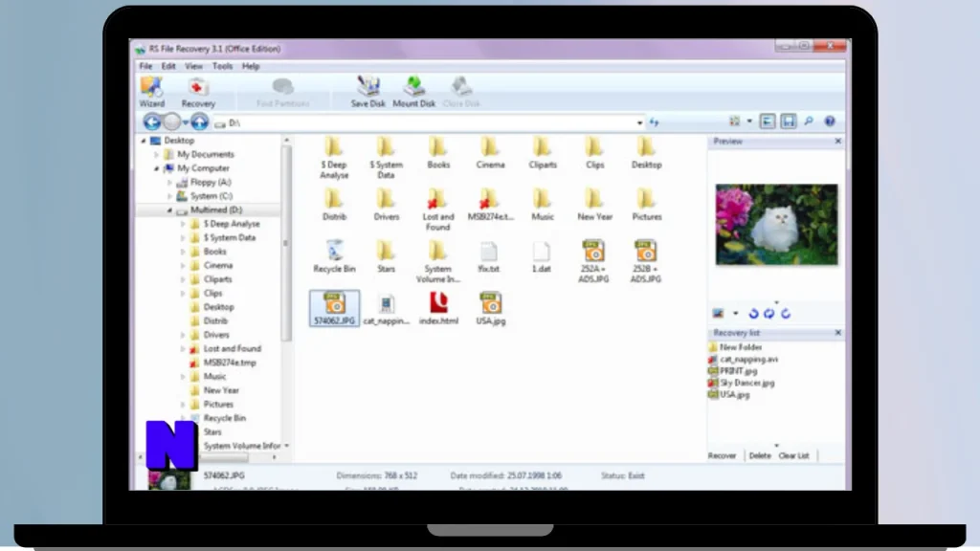Collapse the Desktop tree node
The height and width of the screenshot is (551, 980).
click(x=144, y=141)
